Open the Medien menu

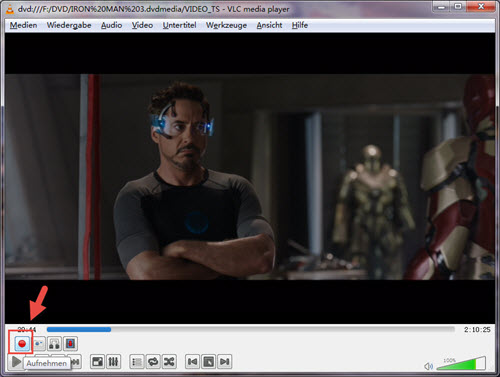pyautogui.click(x=23, y=25)
